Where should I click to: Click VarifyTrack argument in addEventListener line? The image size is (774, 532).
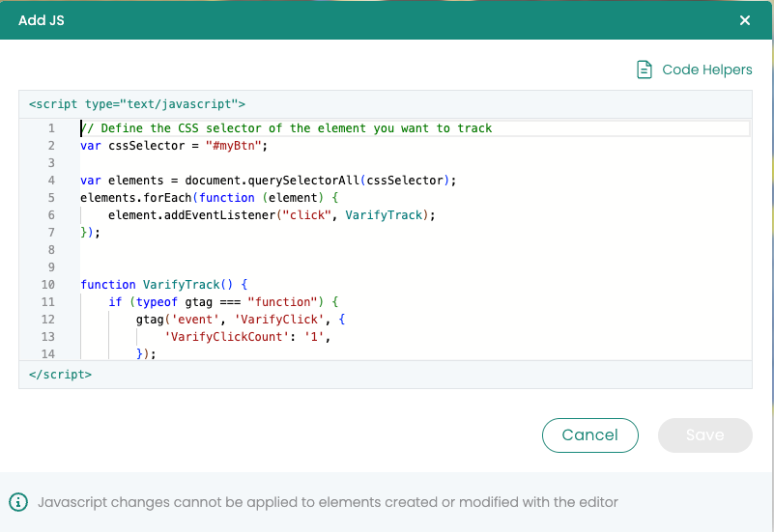384,215
